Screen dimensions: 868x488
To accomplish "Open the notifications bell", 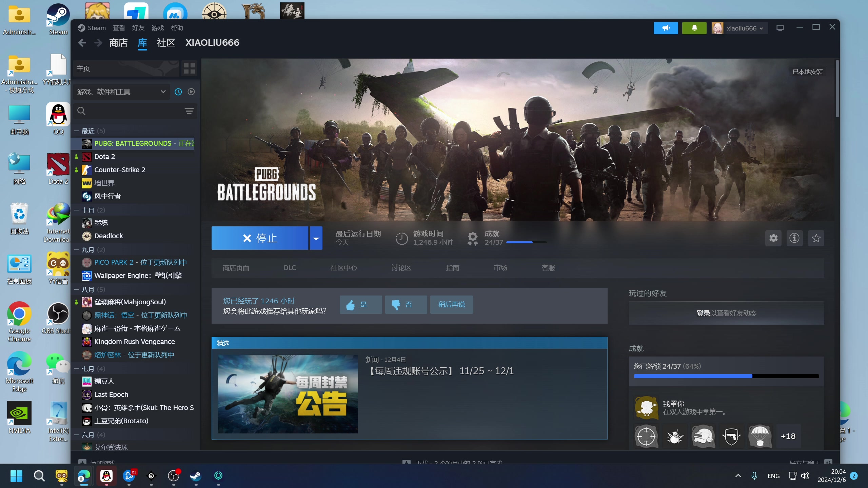I will 694,28.
